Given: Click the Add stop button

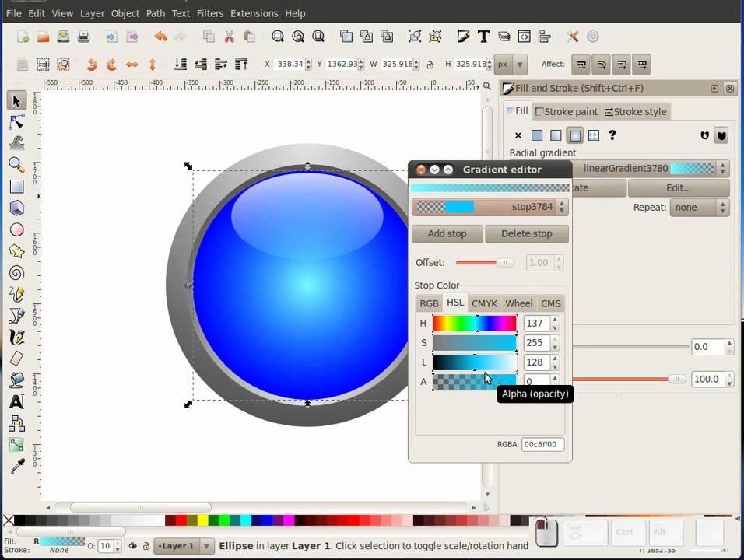Looking at the screenshot, I should (x=447, y=233).
